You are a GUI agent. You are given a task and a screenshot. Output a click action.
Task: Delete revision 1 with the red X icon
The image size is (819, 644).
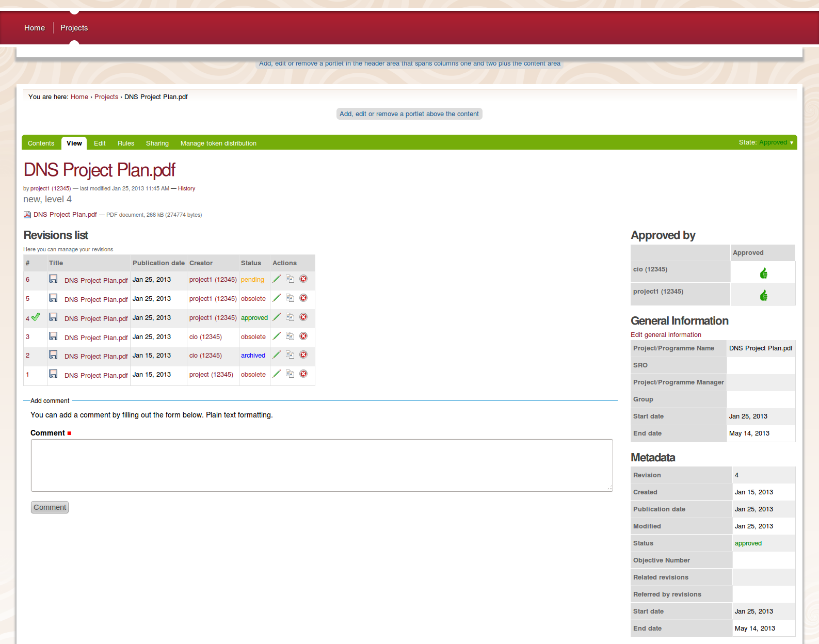point(303,374)
